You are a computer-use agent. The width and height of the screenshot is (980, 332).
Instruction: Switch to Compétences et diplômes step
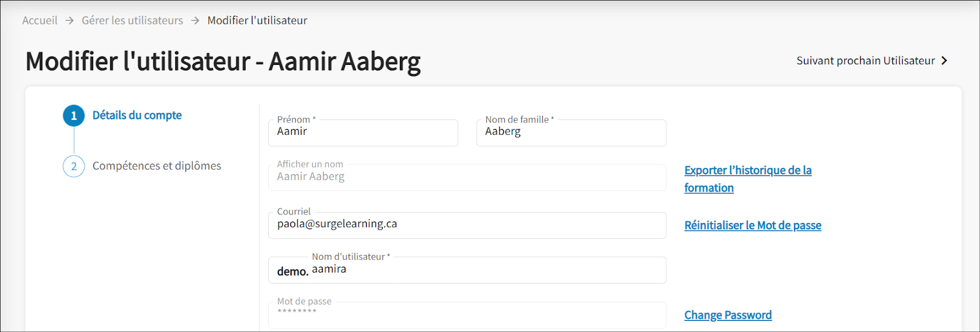coord(156,166)
